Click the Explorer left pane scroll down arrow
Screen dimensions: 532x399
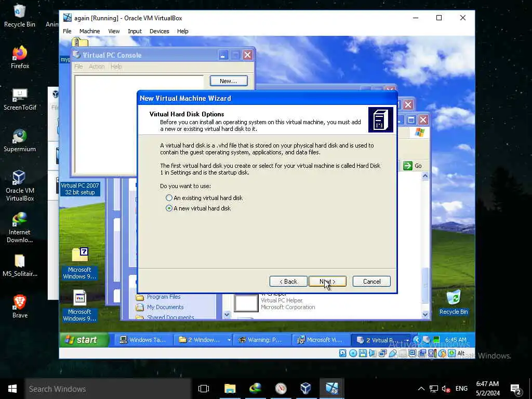click(227, 314)
